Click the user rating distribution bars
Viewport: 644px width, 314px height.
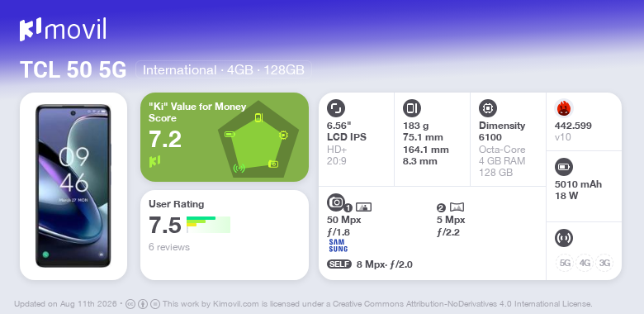[x=208, y=225]
